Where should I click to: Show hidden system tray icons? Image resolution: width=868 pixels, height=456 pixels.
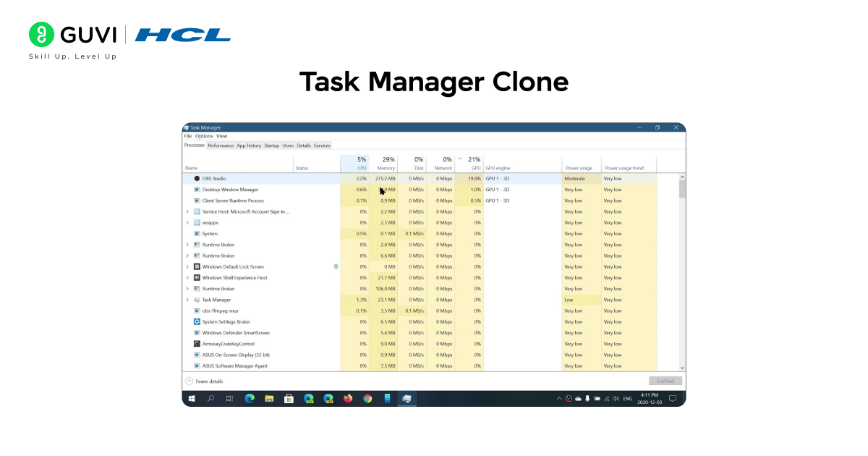[559, 399]
